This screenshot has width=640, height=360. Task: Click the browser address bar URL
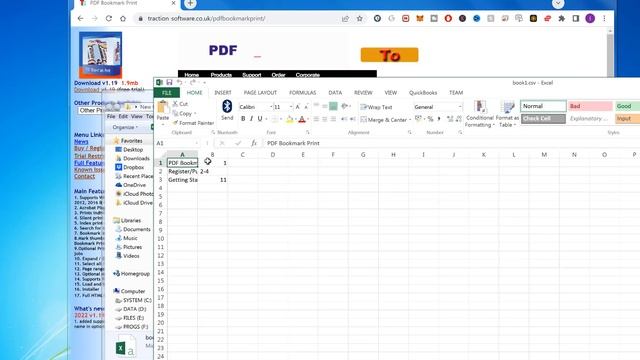(206, 18)
